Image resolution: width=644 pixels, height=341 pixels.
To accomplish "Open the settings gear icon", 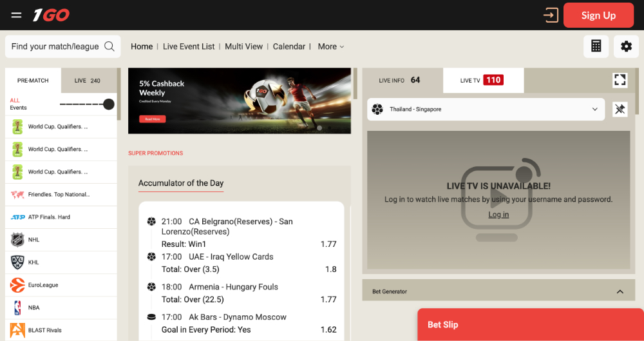I will click(626, 46).
